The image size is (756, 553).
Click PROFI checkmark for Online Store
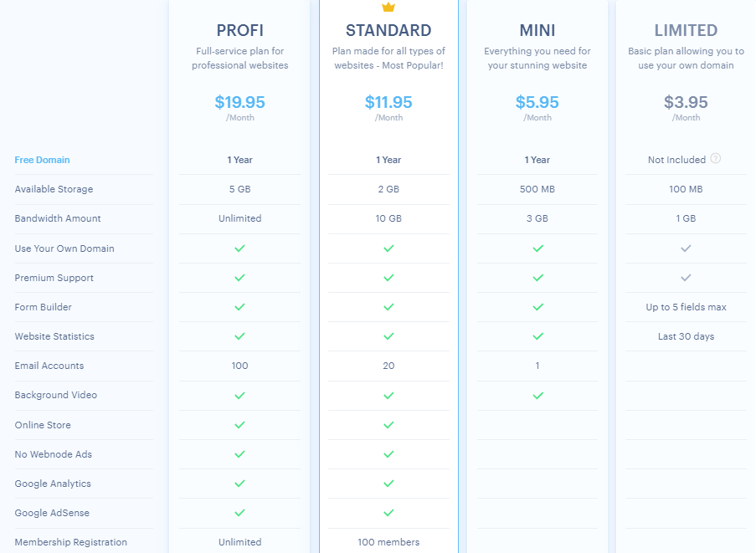239,425
